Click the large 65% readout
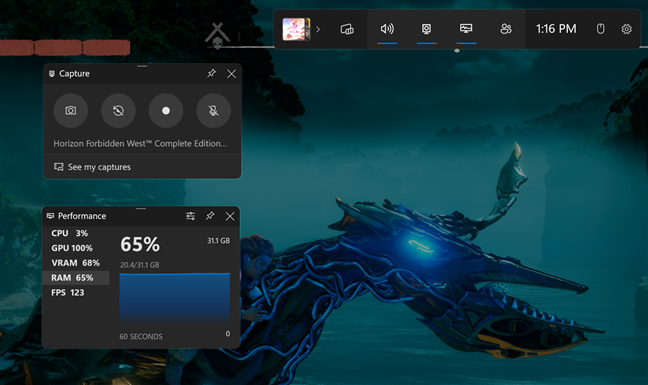This screenshot has width=648, height=385. pyautogui.click(x=140, y=244)
